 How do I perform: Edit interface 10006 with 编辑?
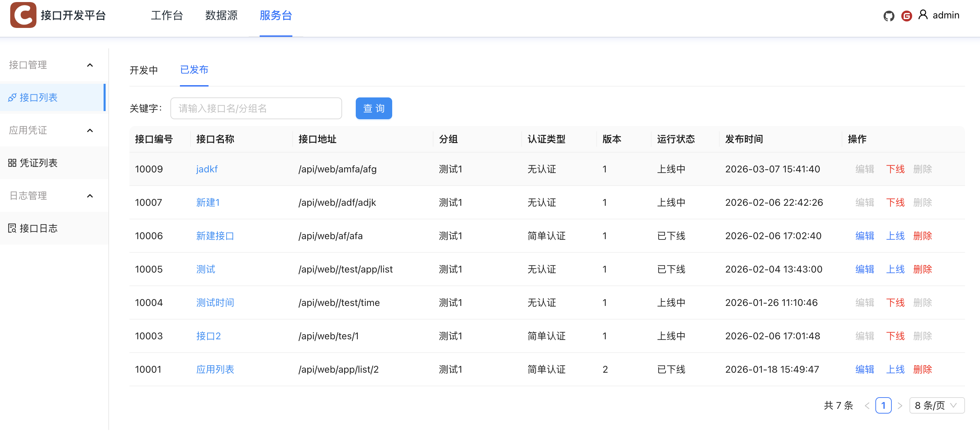point(865,236)
